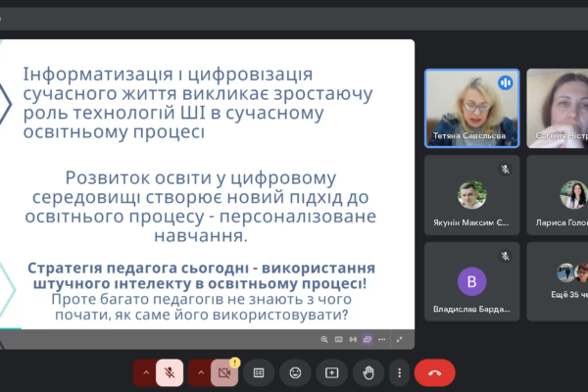
Task: Click muted mic icon on Владислав Барда tile
Action: (505, 256)
